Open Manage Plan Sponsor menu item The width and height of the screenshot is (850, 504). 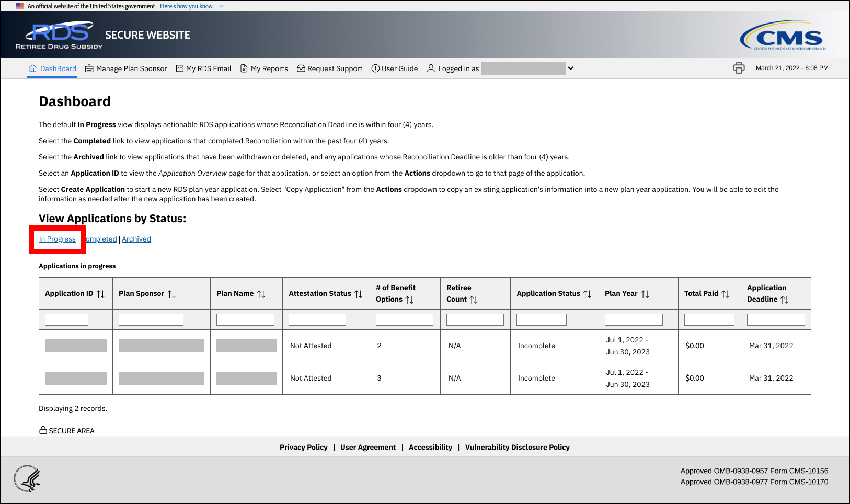coord(126,68)
